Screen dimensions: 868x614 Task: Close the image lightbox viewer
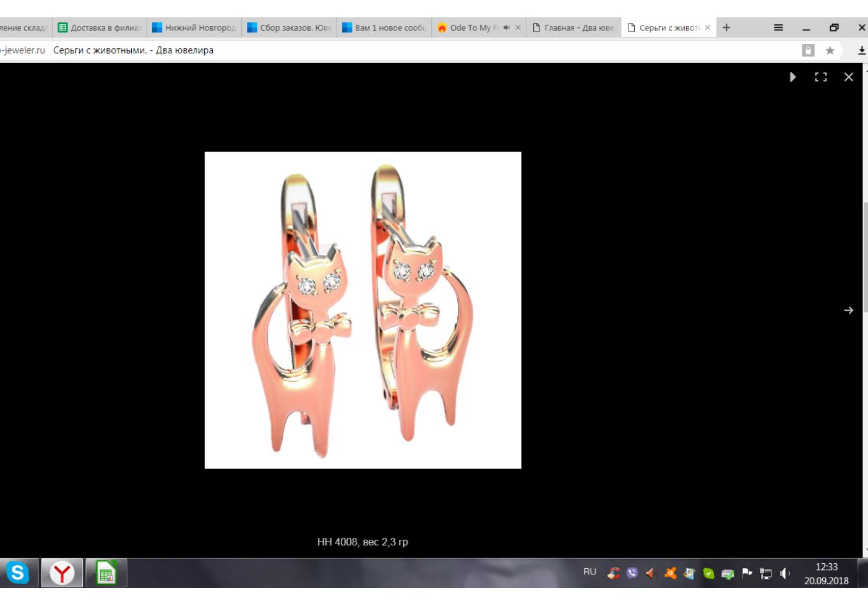pyautogui.click(x=848, y=77)
